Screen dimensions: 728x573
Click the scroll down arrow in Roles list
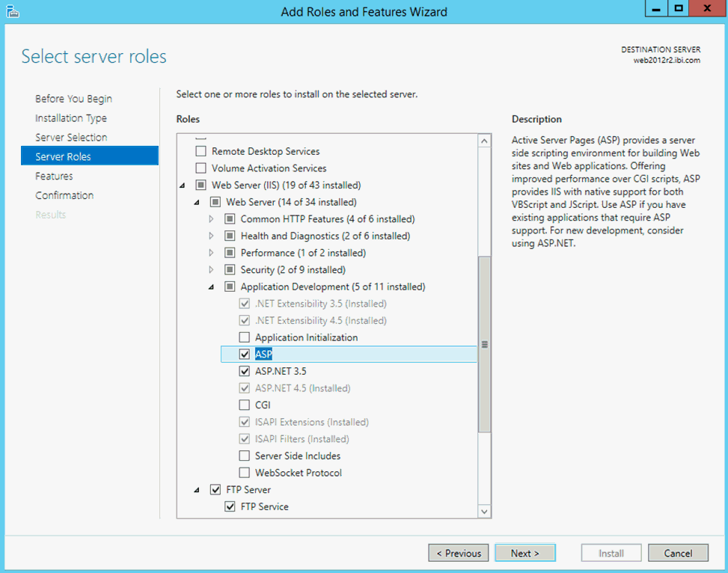484,511
